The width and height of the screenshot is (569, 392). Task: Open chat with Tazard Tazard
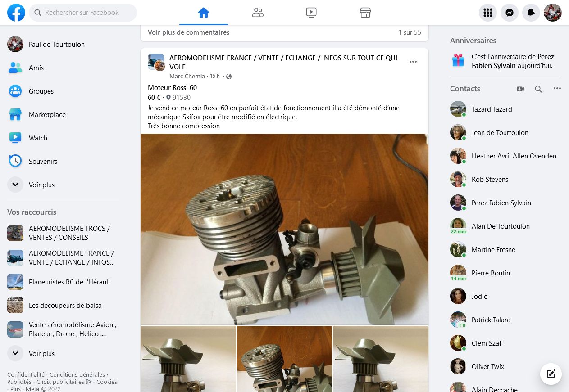[x=506, y=109]
